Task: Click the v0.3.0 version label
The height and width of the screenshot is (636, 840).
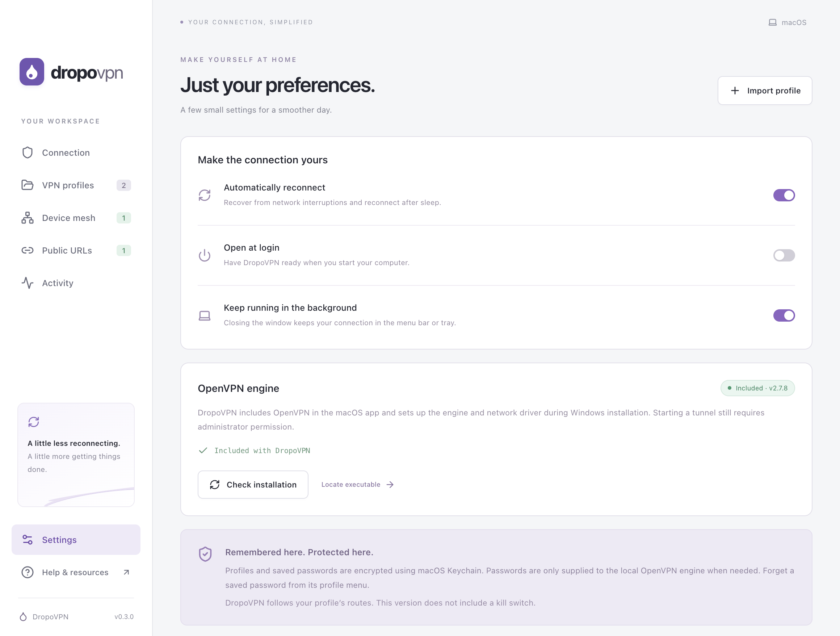Action: click(124, 617)
